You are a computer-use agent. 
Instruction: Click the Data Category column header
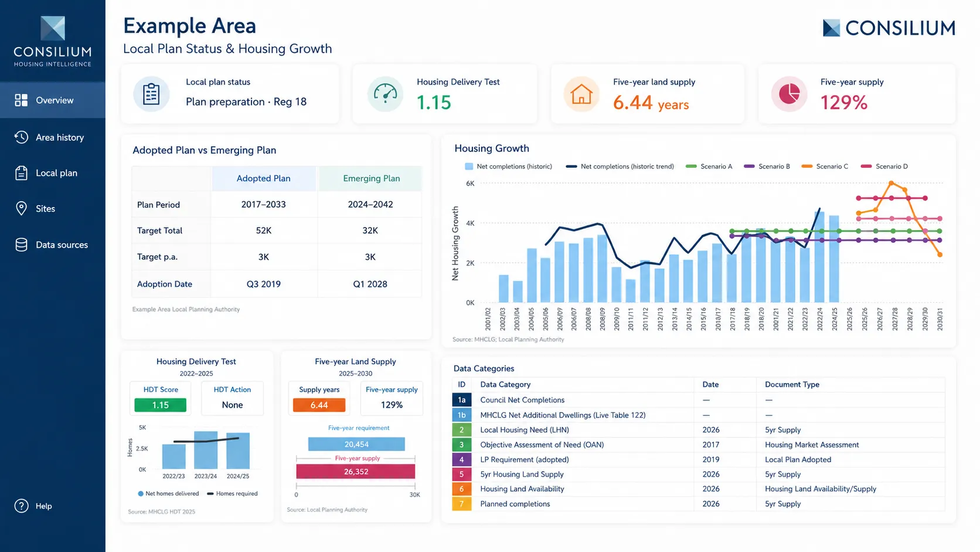point(505,385)
